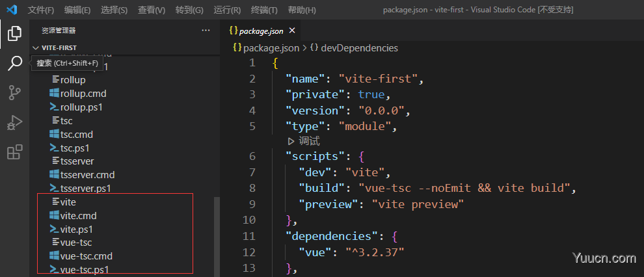
Task: Collapse the VITE-FIRST folder section
Action: click(x=35, y=47)
